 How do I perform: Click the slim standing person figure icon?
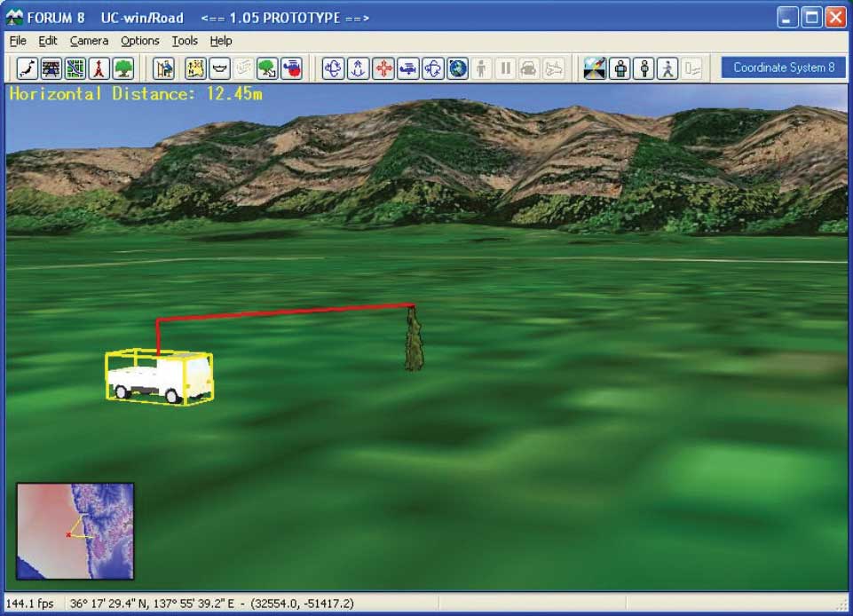coord(644,68)
